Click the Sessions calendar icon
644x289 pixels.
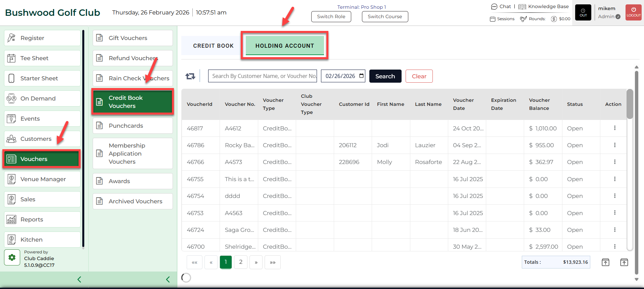[493, 19]
